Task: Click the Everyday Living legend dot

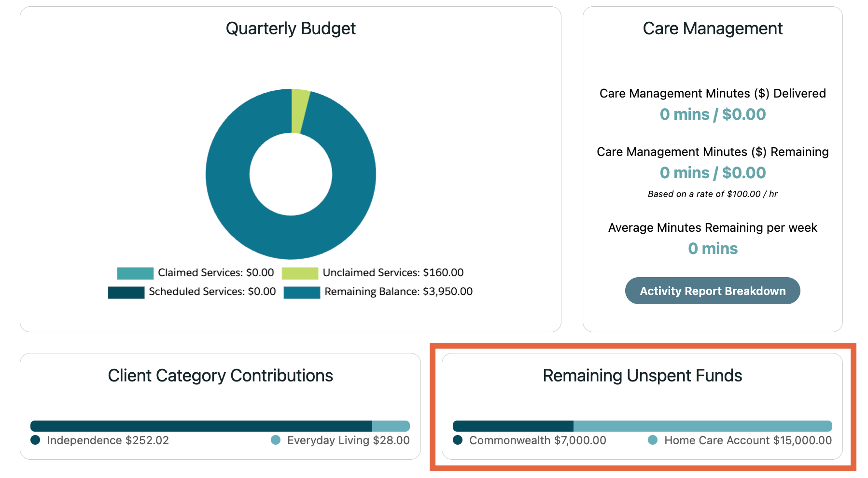Action: [x=276, y=440]
